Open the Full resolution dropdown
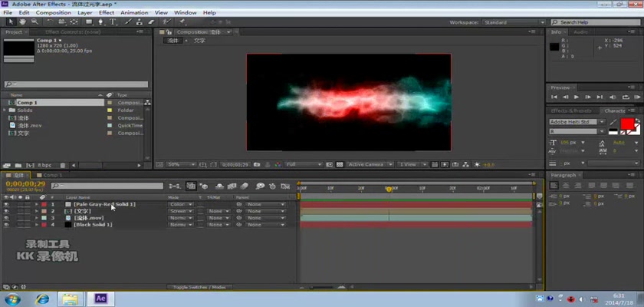Viewport: 644px width, 307px height. [304, 164]
